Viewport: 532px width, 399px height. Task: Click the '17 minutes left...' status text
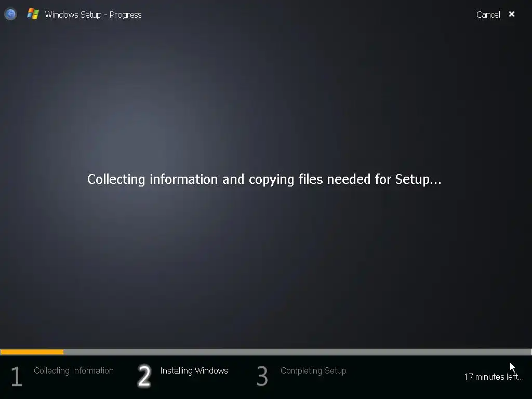pyautogui.click(x=494, y=377)
